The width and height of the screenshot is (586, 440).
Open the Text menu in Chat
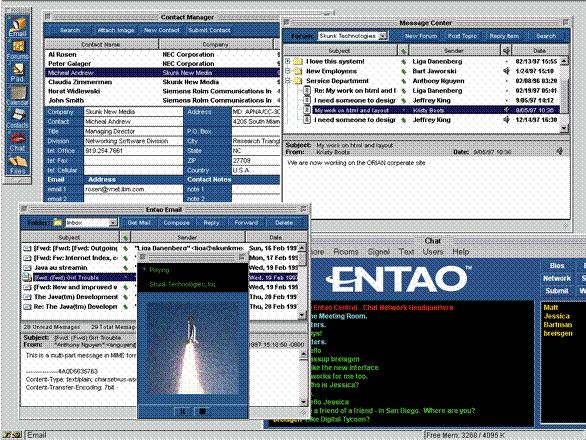point(406,252)
